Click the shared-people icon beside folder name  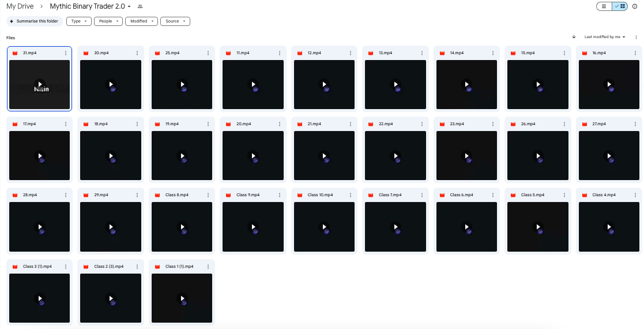tap(140, 6)
